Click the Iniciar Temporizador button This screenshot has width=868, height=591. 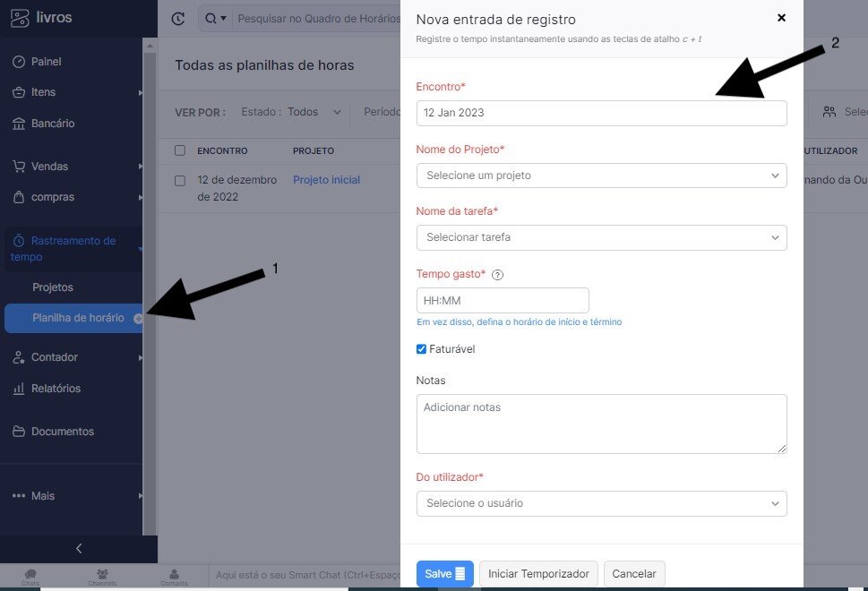538,574
